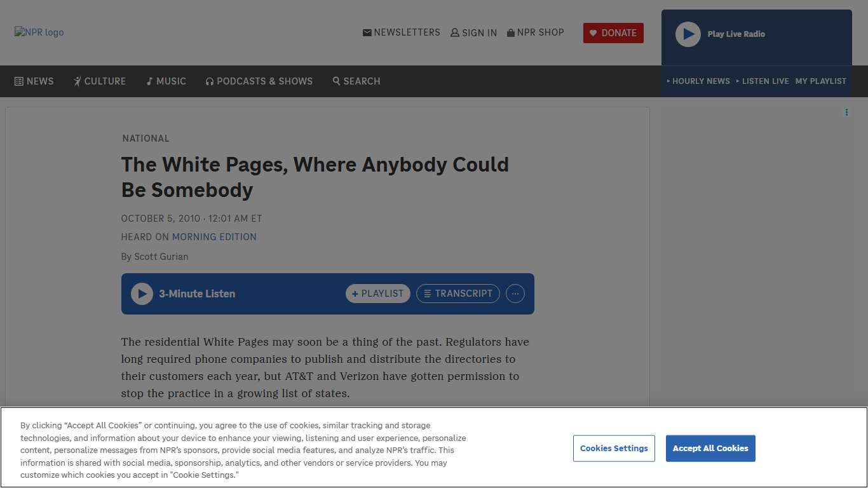Click the NPR logo
This screenshot has height=488, width=868.
39,32
